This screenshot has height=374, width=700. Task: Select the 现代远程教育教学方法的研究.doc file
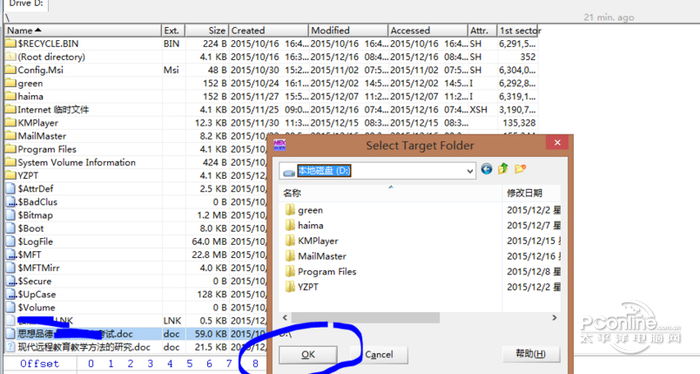135,347
